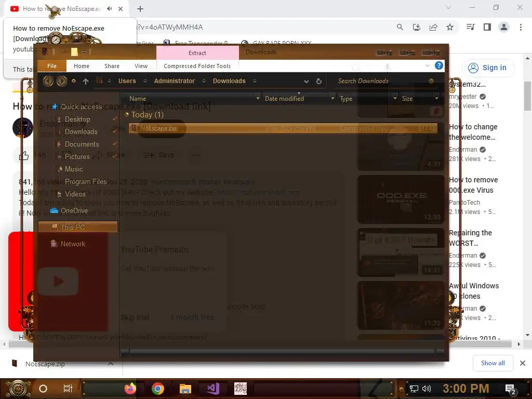Open Chrome's media control icon
The image size is (532, 399).
click(471, 27)
